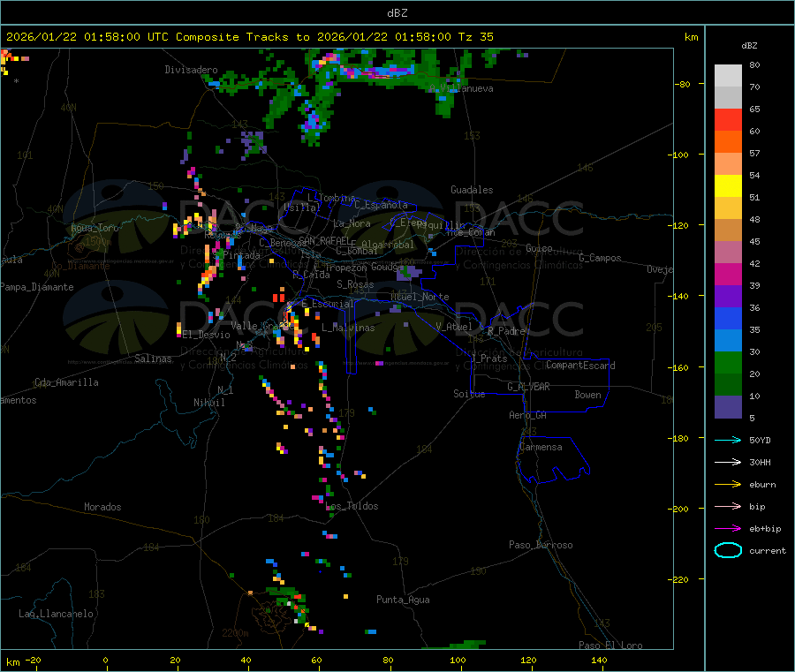This screenshot has width=795, height=672.
Task: Click the C_Española map label
Action: click(381, 205)
